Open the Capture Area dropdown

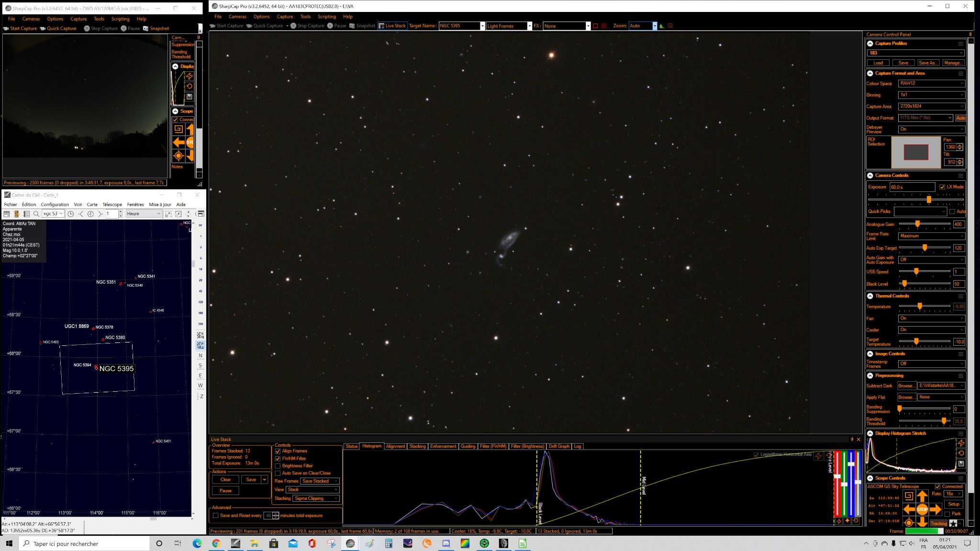[x=931, y=106]
